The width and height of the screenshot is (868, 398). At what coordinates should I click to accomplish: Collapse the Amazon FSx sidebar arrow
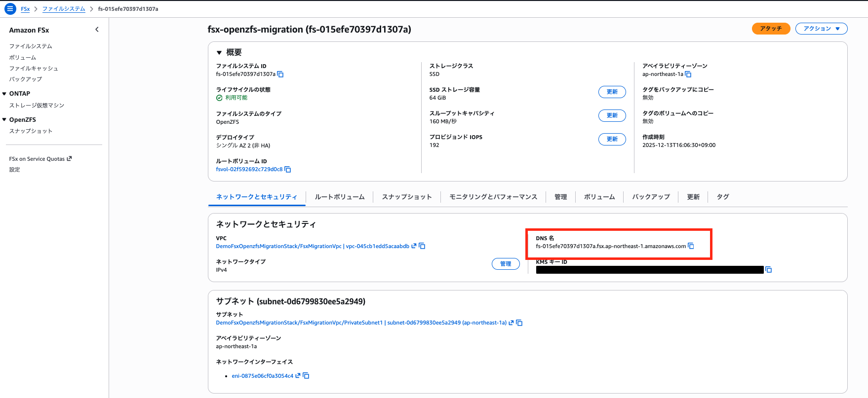coord(97,30)
